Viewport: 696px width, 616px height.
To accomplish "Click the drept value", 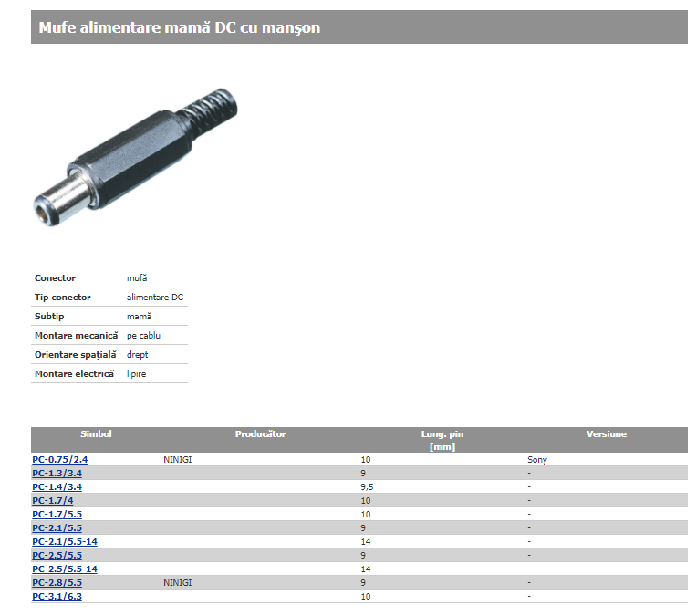I will coord(137,354).
